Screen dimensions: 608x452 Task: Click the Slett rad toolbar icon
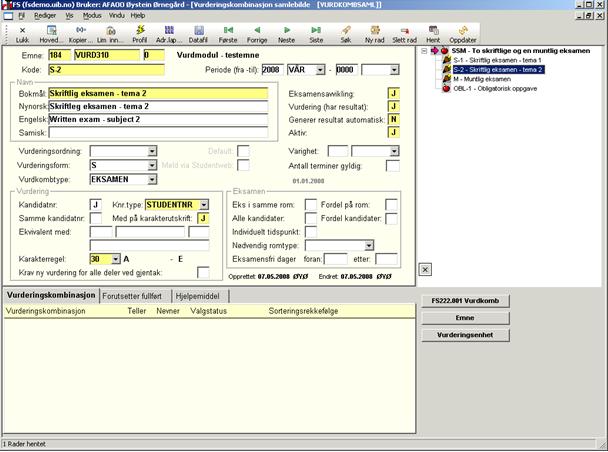[404, 33]
